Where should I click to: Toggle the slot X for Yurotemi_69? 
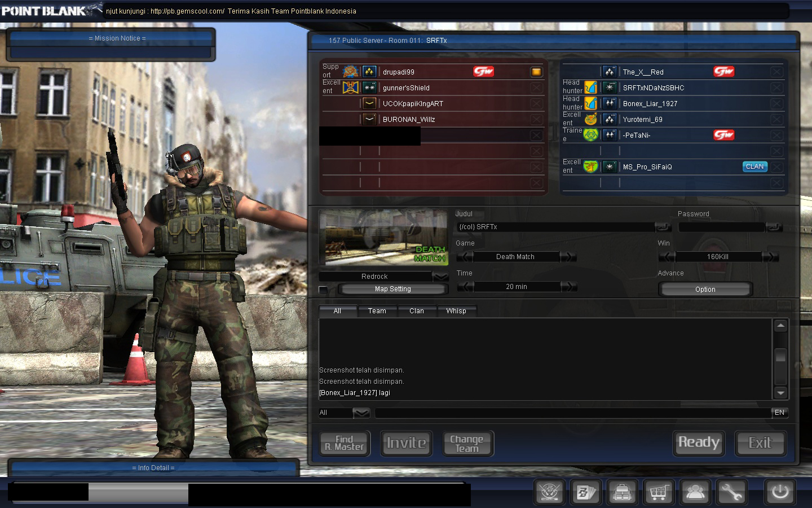776,119
